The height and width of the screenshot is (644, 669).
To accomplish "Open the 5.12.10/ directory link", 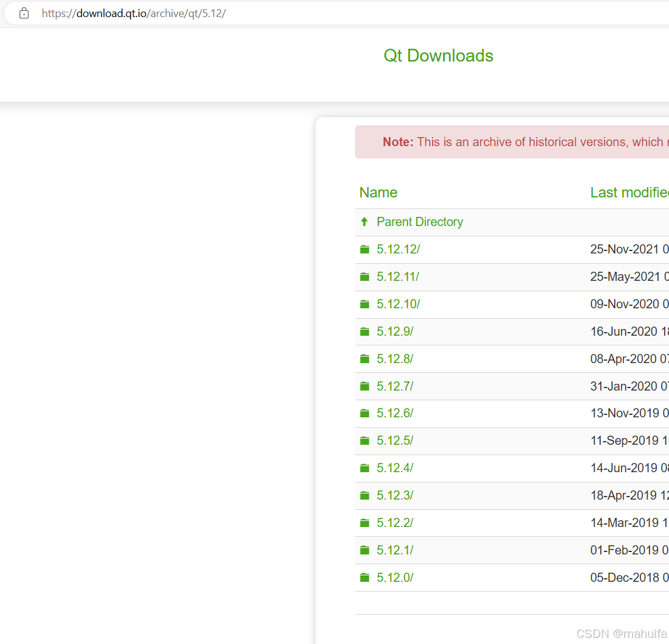I will pos(398,304).
